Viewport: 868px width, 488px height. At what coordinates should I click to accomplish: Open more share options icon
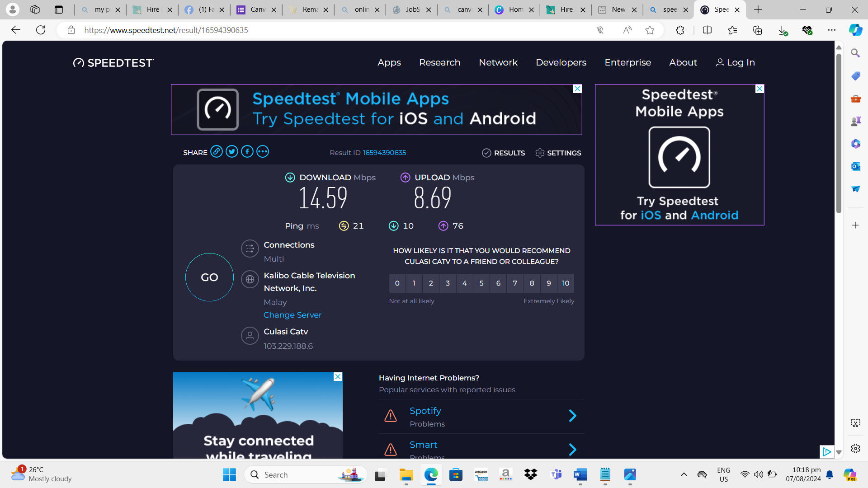[x=263, y=152]
